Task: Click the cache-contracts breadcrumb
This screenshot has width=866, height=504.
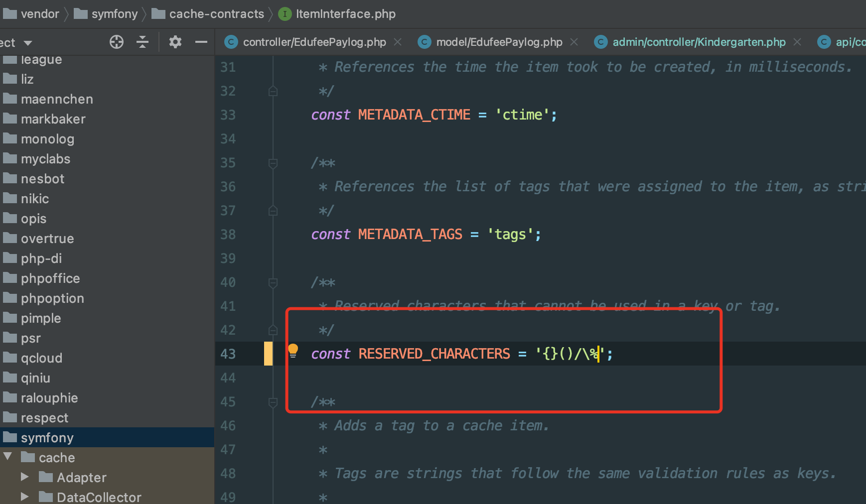Action: (x=208, y=14)
